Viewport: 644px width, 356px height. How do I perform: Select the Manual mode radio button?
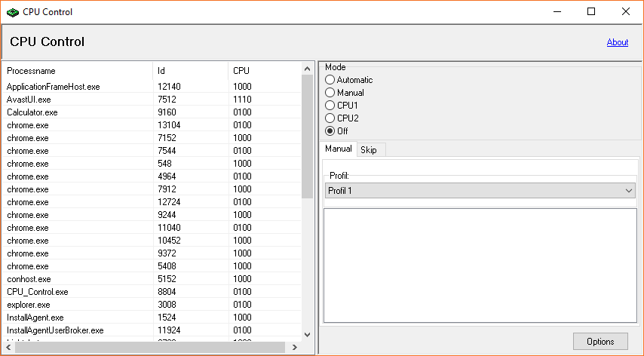[x=330, y=93]
